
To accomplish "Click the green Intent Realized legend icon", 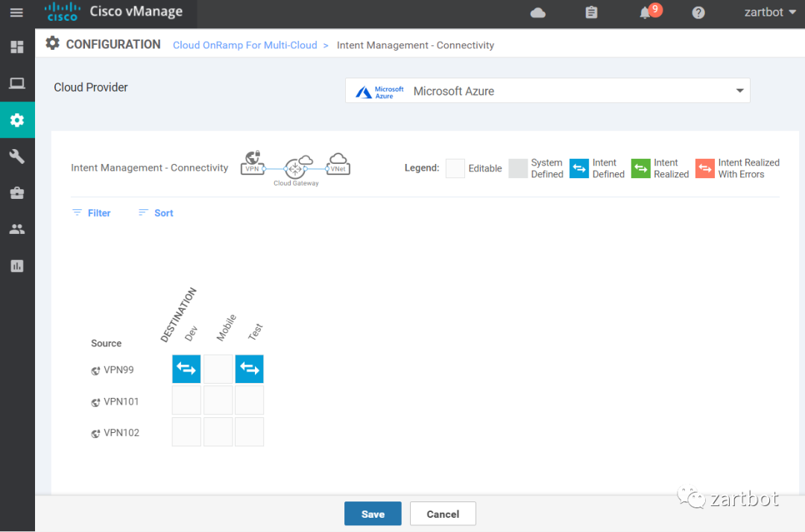I will 641,168.
